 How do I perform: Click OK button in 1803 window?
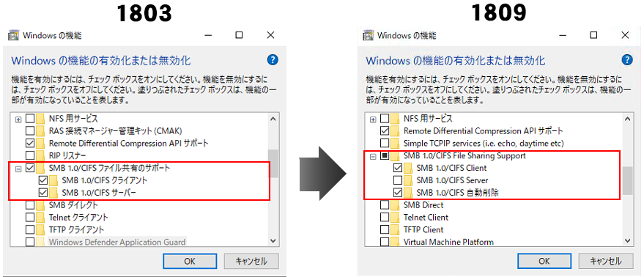[x=189, y=261]
